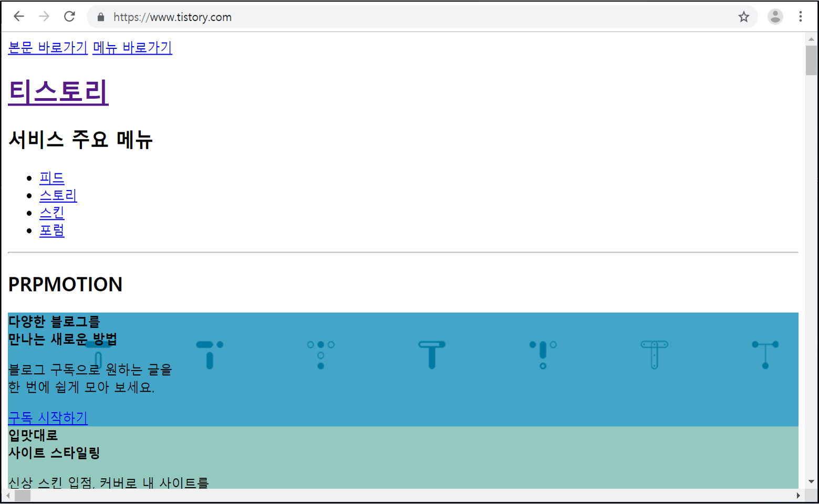This screenshot has height=504, width=819.
Task: Click the vertical scrollbar thumb
Action: pyautogui.click(x=811, y=60)
